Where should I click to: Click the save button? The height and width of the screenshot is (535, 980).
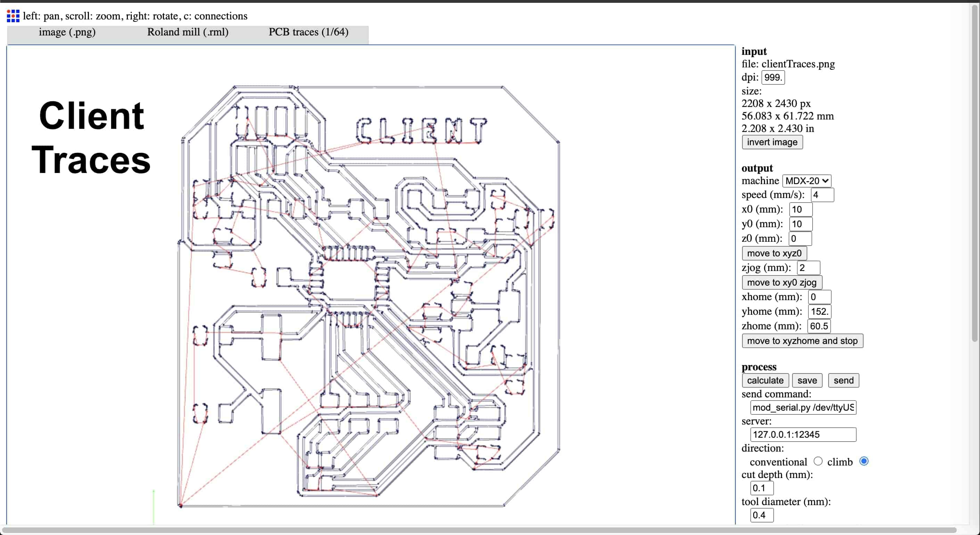807,380
